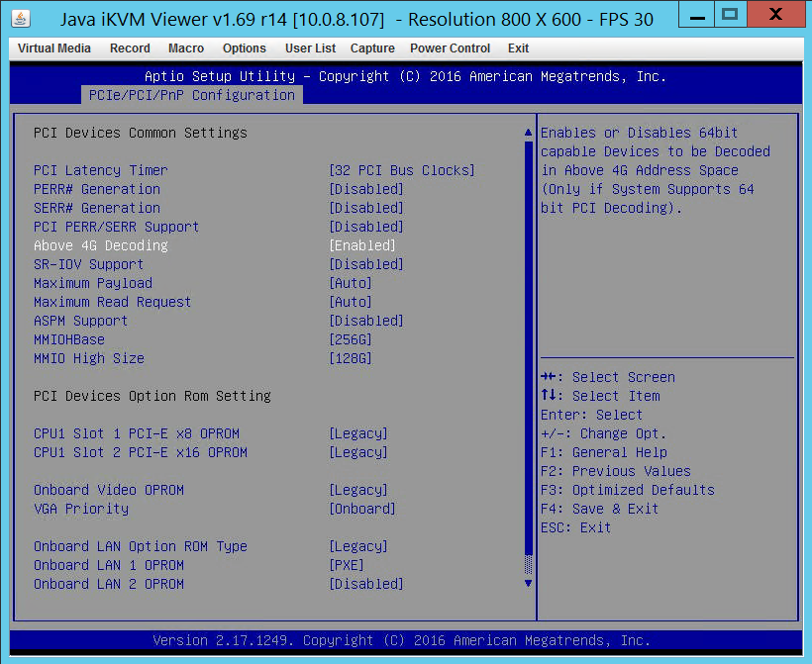
Task: Open the Options menu
Action: [242, 47]
